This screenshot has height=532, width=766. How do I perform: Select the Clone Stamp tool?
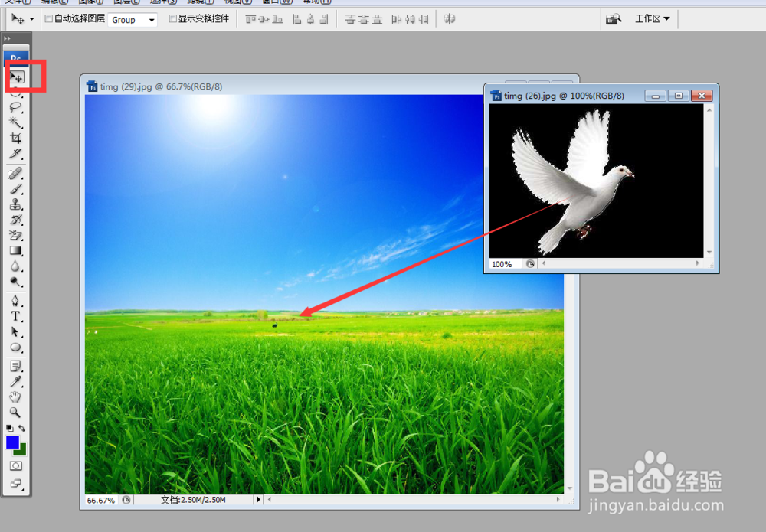pyautogui.click(x=15, y=204)
